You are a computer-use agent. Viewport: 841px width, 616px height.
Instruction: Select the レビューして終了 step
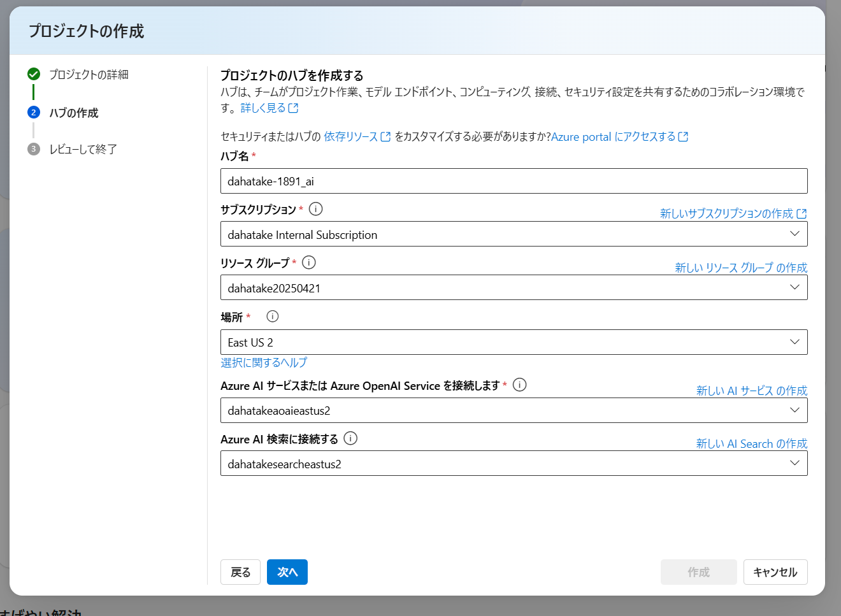point(83,149)
